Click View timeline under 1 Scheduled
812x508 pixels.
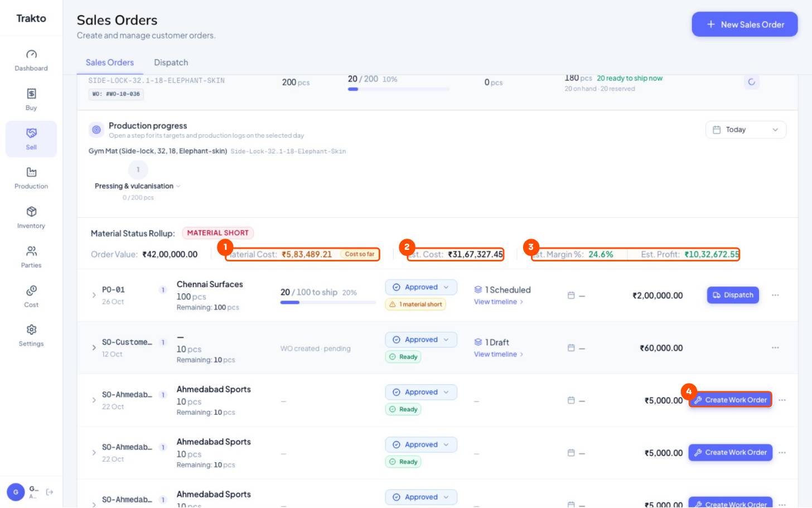point(498,302)
